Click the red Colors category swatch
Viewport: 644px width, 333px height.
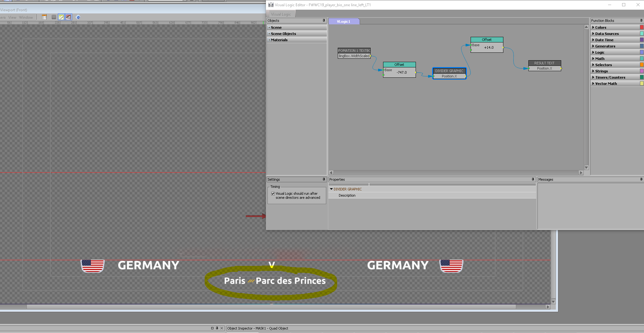click(642, 27)
